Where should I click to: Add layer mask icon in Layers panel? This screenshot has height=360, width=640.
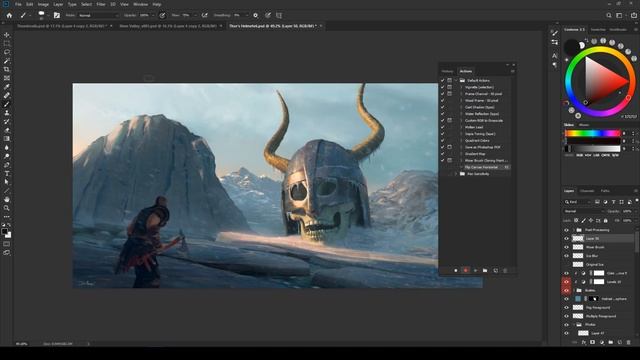593,342
